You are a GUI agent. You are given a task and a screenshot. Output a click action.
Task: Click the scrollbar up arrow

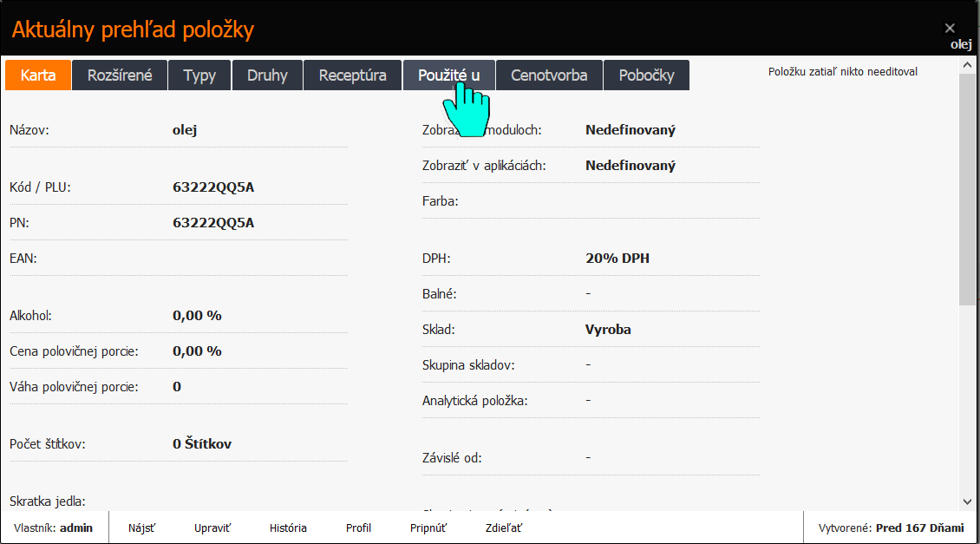point(967,65)
